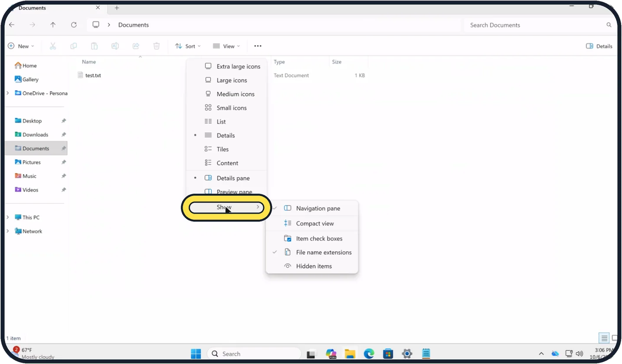Click the Share icon in toolbar
Image resolution: width=622 pixels, height=364 pixels.
[x=136, y=46]
